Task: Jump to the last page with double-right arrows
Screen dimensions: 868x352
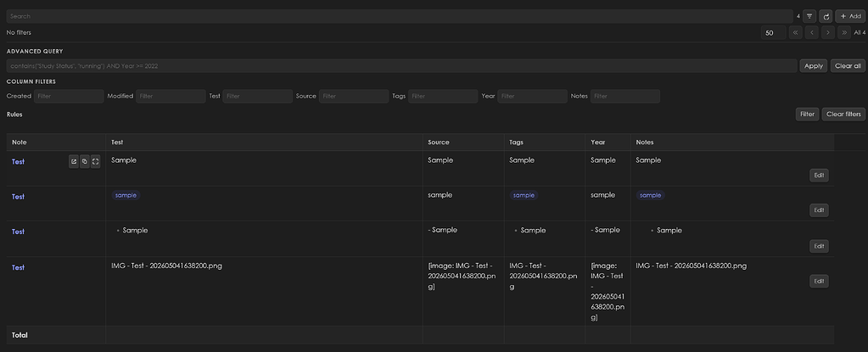Action: [x=844, y=32]
